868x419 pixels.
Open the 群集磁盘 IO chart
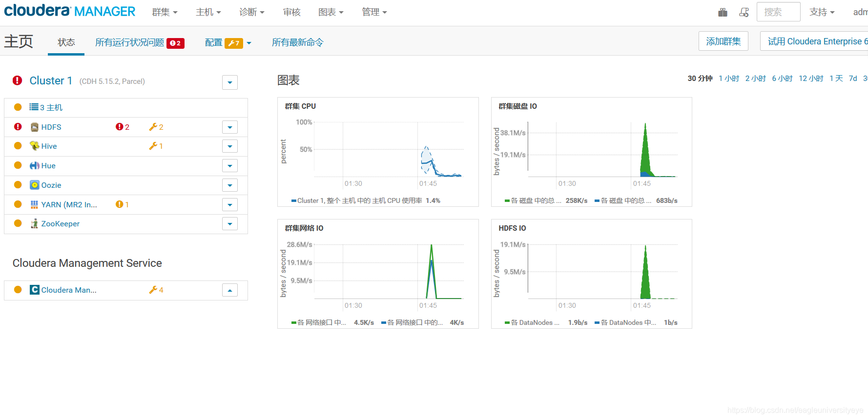[592, 152]
